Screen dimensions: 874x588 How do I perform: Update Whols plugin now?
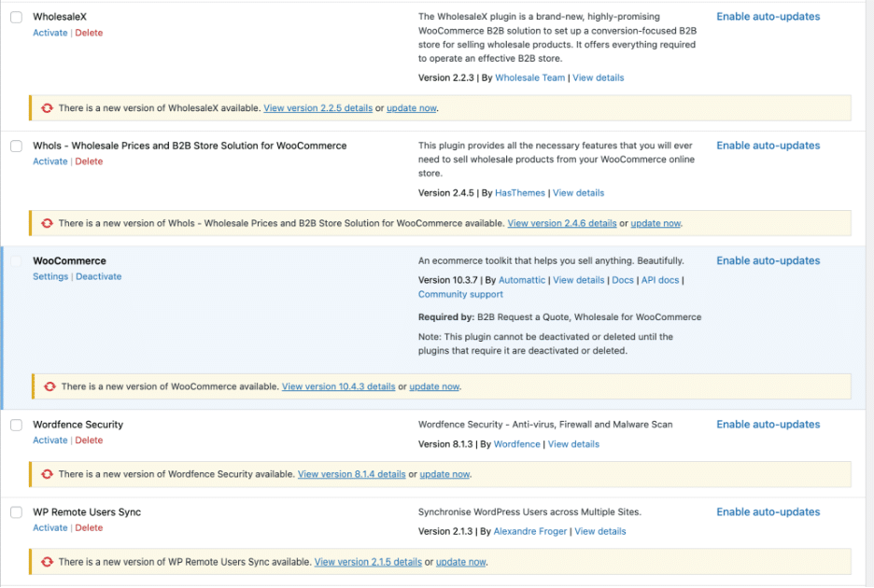(x=655, y=223)
